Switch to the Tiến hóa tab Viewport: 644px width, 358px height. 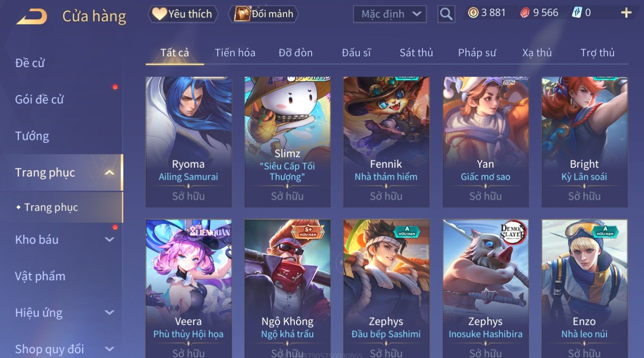[235, 53]
